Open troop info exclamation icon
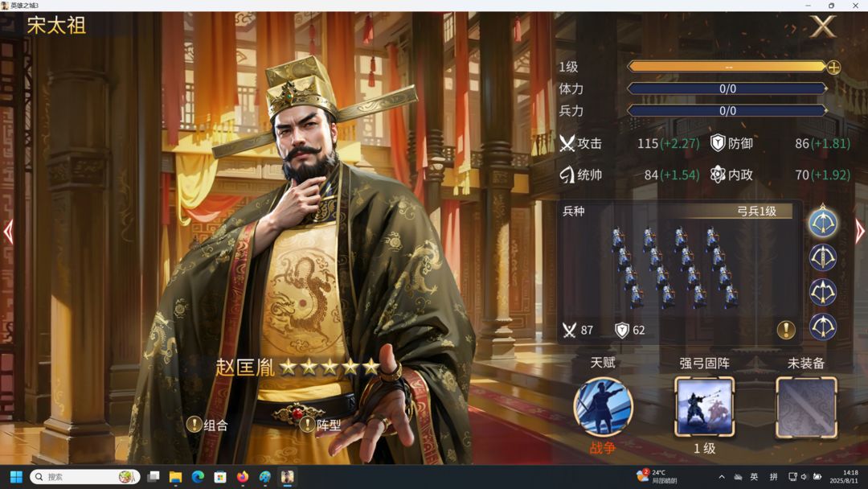This screenshot has height=489, width=868. [786, 330]
